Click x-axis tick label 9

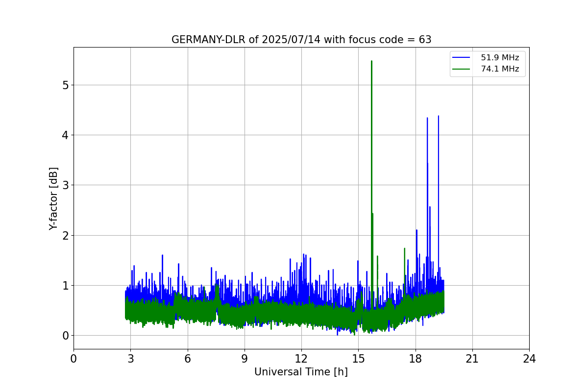click(x=245, y=359)
